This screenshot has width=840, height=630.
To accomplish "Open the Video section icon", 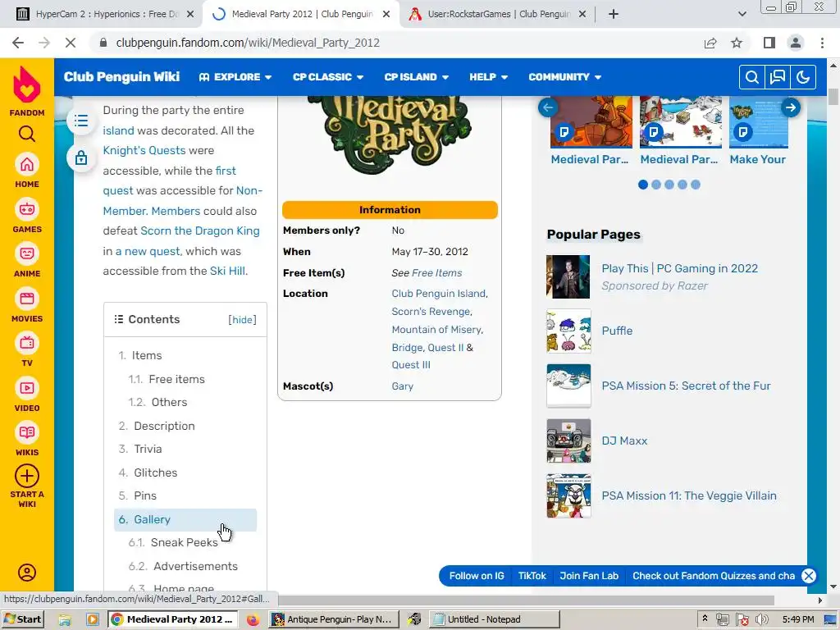I will point(27,388).
